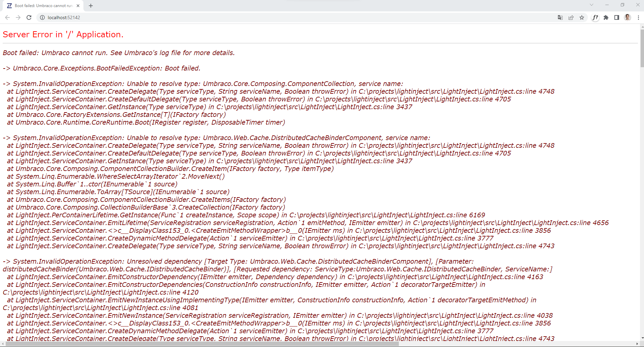Click 'ComponentCollectionBuilder.CreateItems' stack line
Image resolution: width=644 pixels, height=347 pixels.
click(x=146, y=200)
